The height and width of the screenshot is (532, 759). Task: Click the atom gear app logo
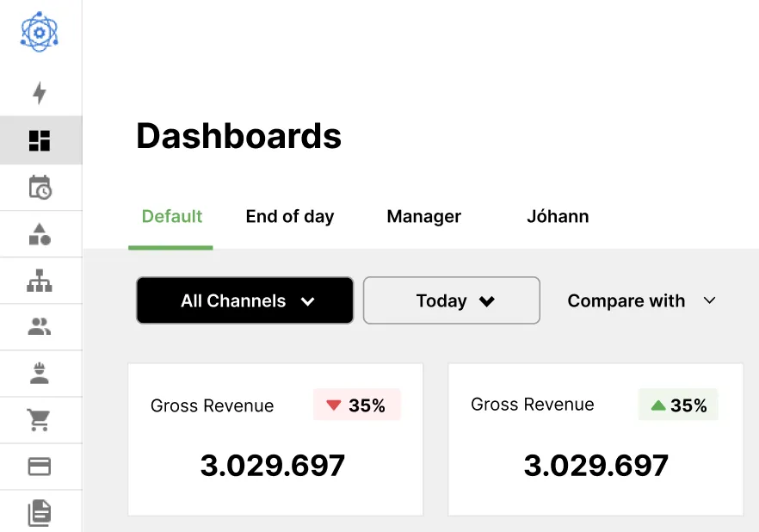pos(40,33)
